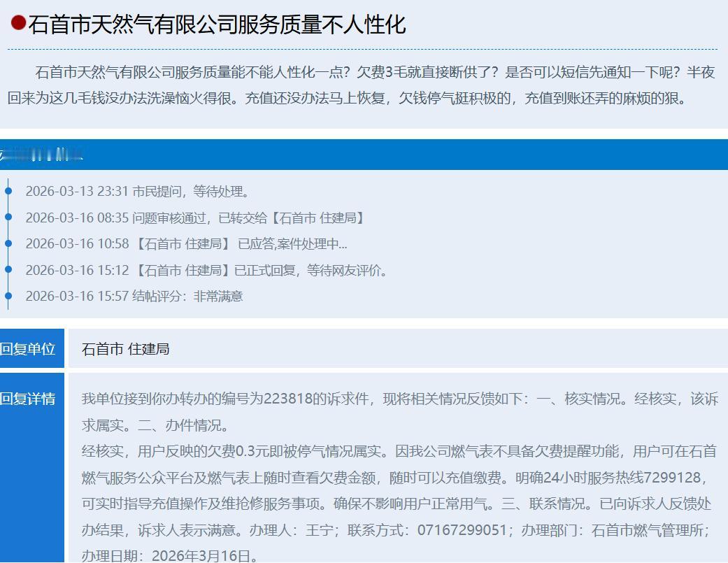Click the timeline dot for 问题审核通过 entry
728x563 pixels.
tap(8, 218)
